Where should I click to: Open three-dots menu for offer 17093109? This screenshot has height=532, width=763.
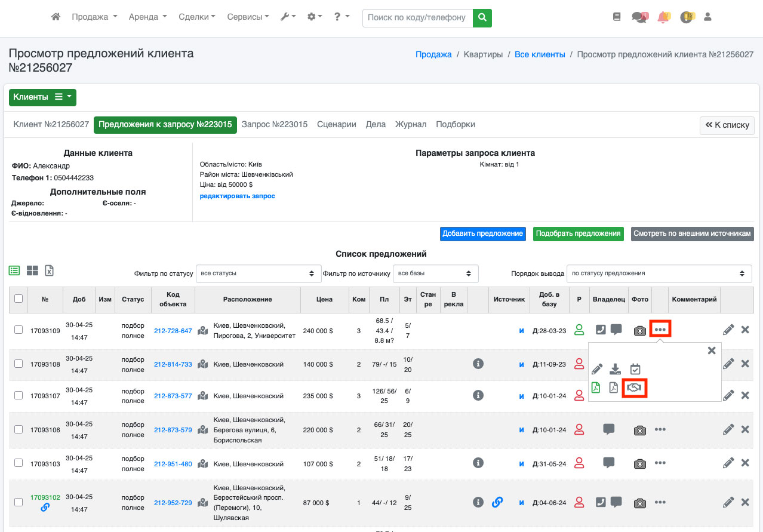tap(660, 330)
